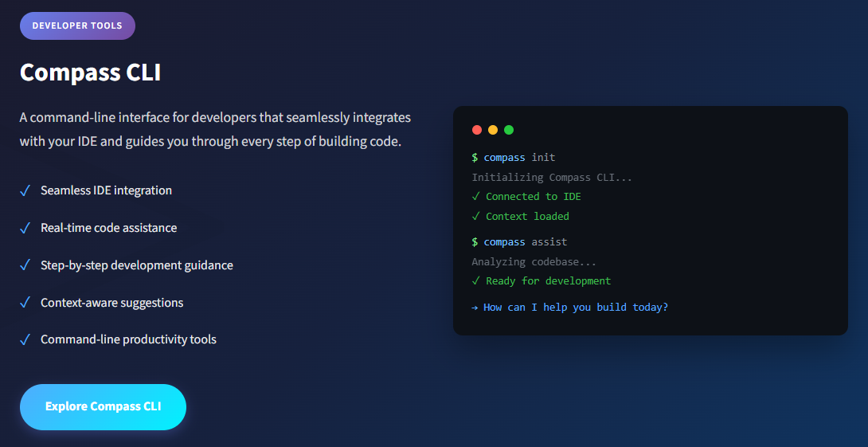Screen dimensions: 868x447
Task: Click checkmark beside Command-line productivity tools
Action: [x=25, y=339]
